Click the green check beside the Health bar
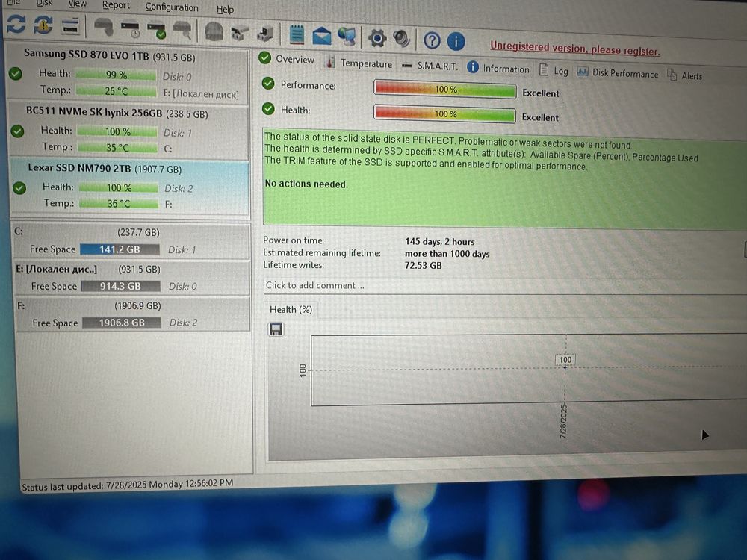The width and height of the screenshot is (747, 560). [268, 108]
